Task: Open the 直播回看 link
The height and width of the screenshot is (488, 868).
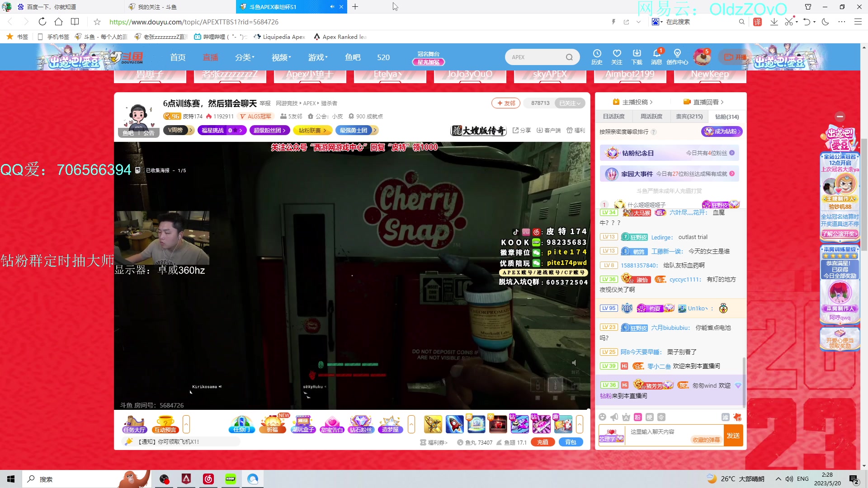Action: tap(703, 102)
